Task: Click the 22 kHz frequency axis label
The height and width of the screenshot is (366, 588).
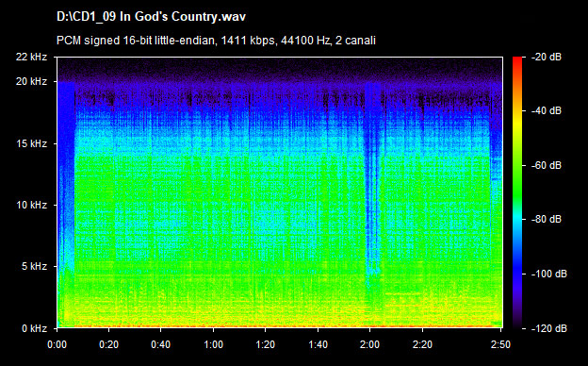Action: [31, 57]
